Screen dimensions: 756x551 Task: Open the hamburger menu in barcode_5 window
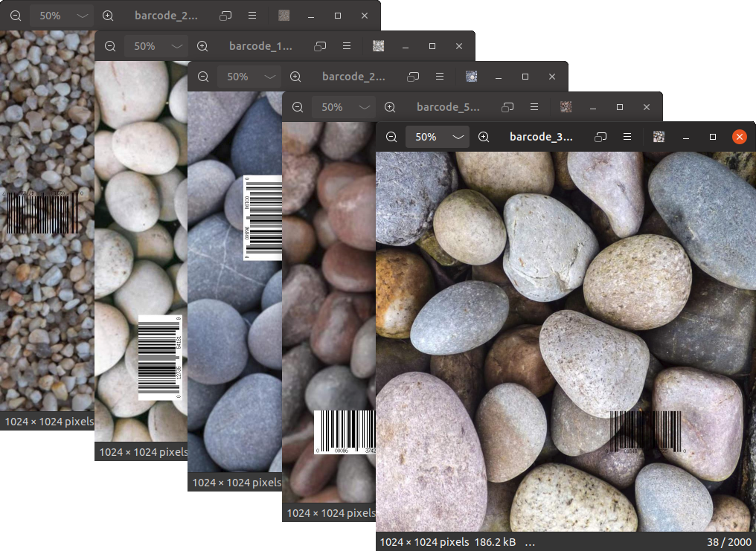[x=534, y=107]
